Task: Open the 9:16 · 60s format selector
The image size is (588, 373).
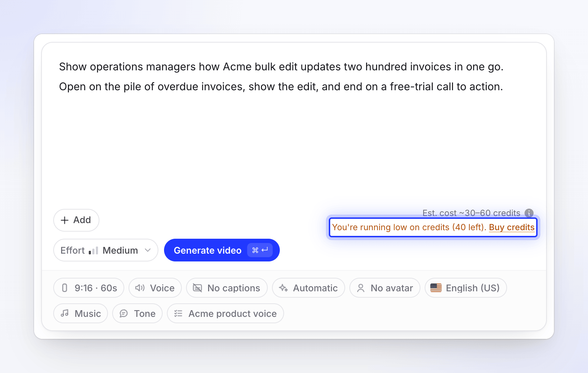Action: pos(89,288)
